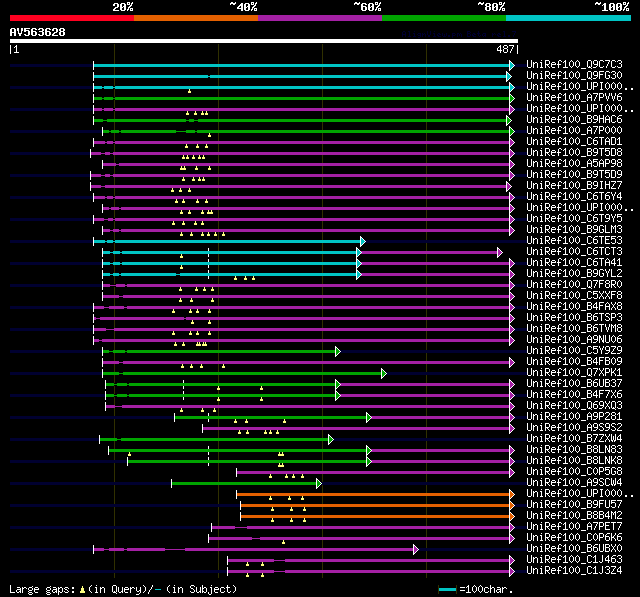
Task: Click the cyan segment of the identity color scale
Action: pyautogui.click(x=569, y=18)
